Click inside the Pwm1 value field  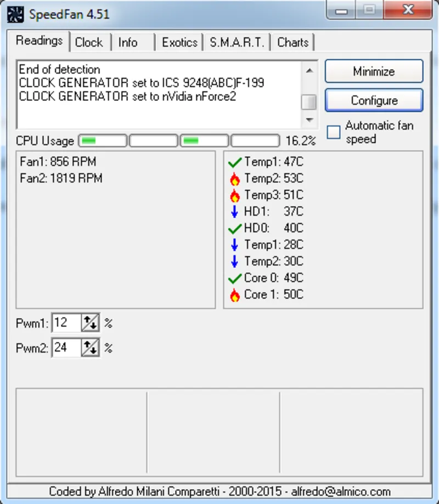67,322
